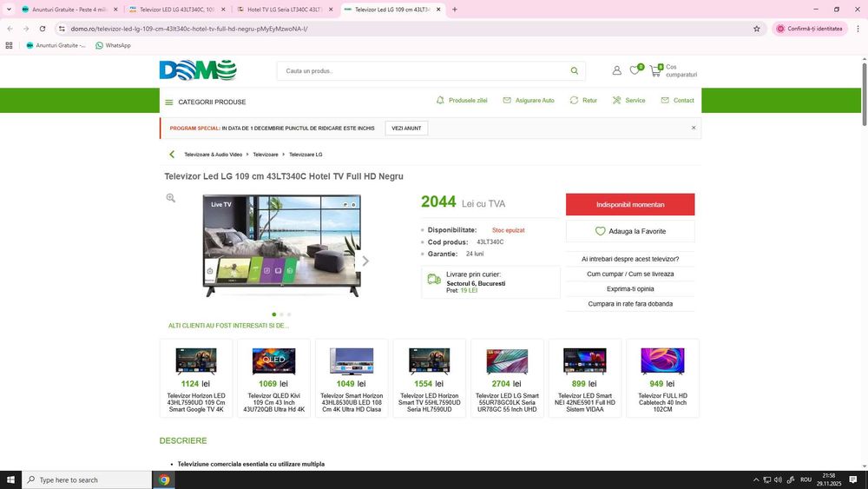This screenshot has height=489, width=868.
Task: Close the Program Special announcement banner
Action: click(x=693, y=128)
